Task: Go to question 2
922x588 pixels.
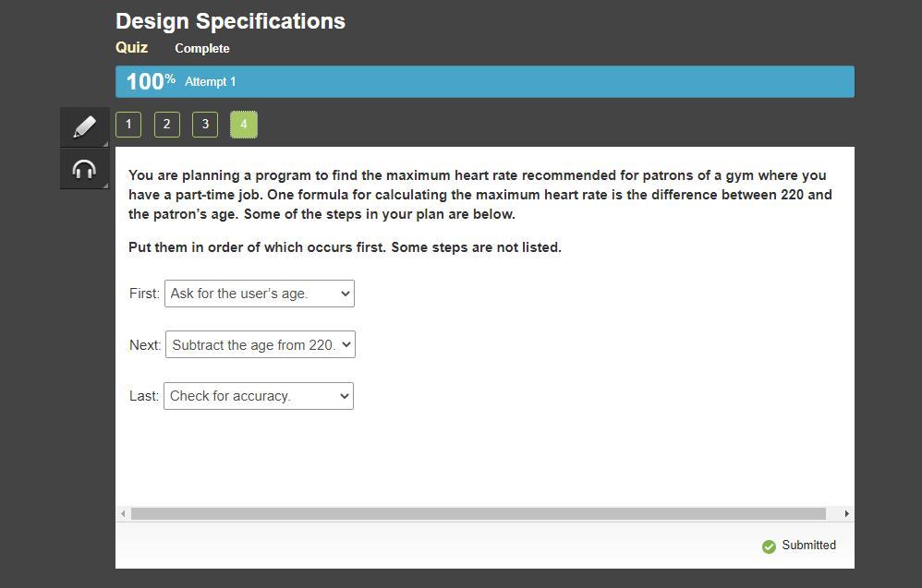Action: [x=166, y=124]
